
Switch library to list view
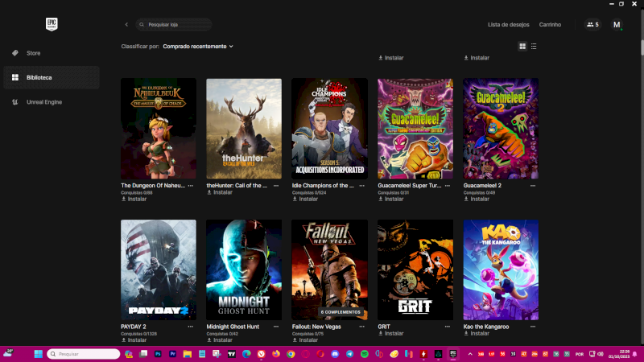[534, 47]
